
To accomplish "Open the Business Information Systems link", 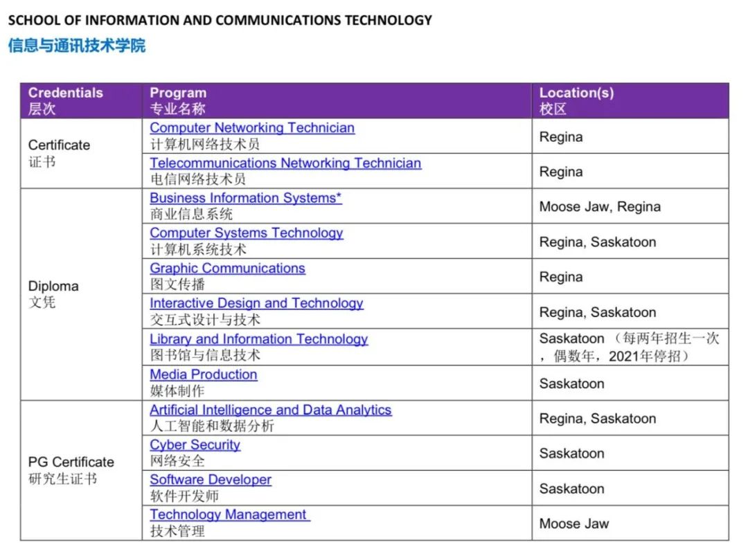I will click(x=246, y=198).
